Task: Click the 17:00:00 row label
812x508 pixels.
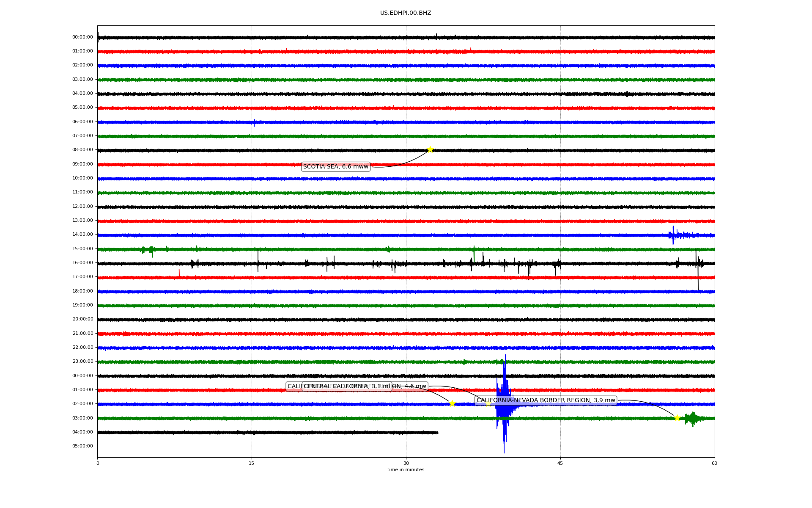Action: (x=82, y=277)
